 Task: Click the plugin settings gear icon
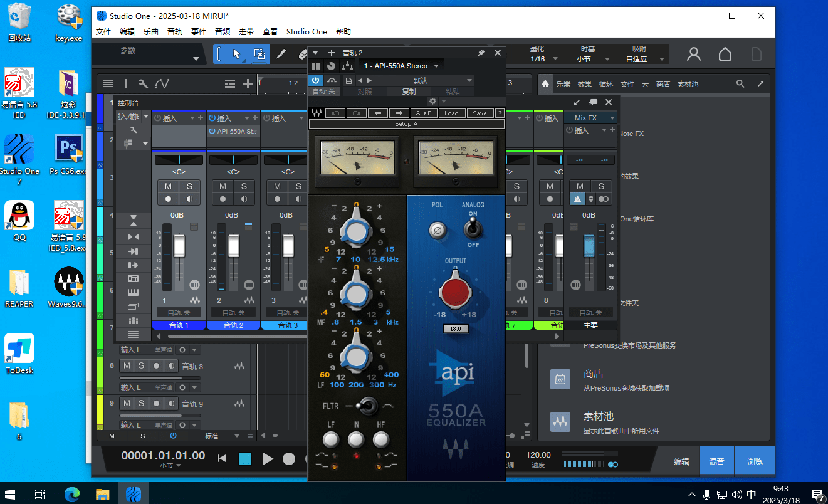point(432,101)
